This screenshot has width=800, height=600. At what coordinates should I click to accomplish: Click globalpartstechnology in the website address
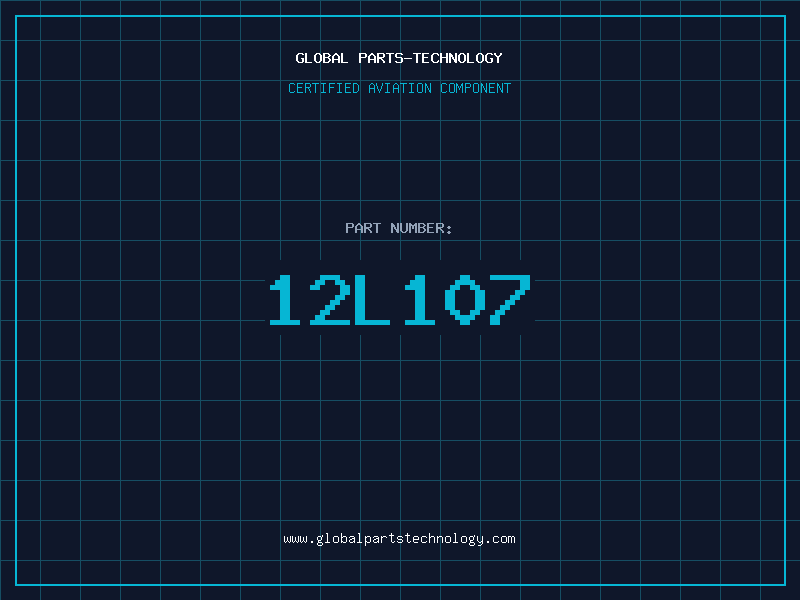(399, 539)
